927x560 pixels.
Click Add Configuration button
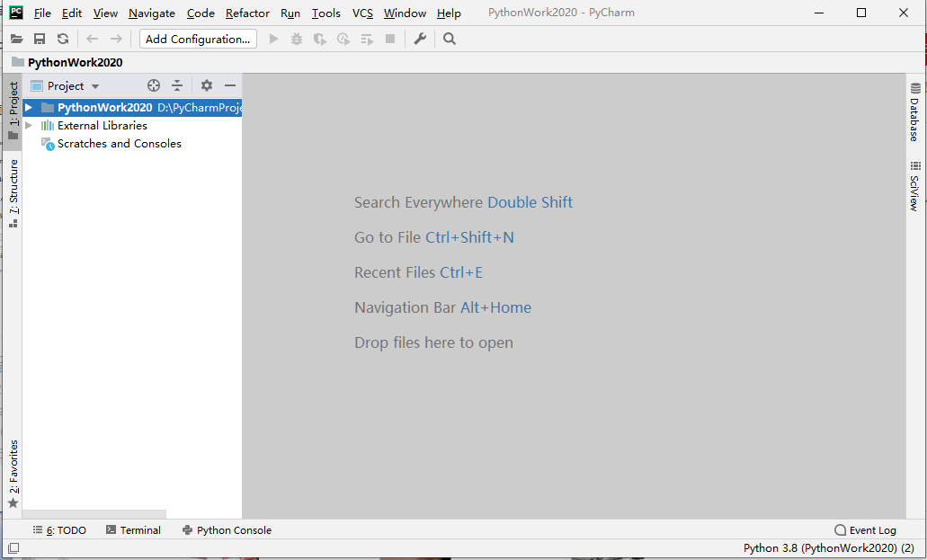pyautogui.click(x=198, y=39)
